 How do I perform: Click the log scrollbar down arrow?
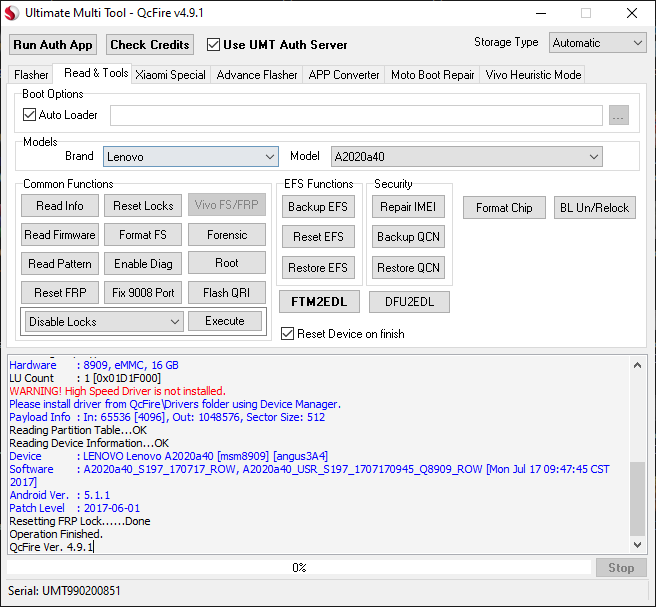[x=637, y=544]
